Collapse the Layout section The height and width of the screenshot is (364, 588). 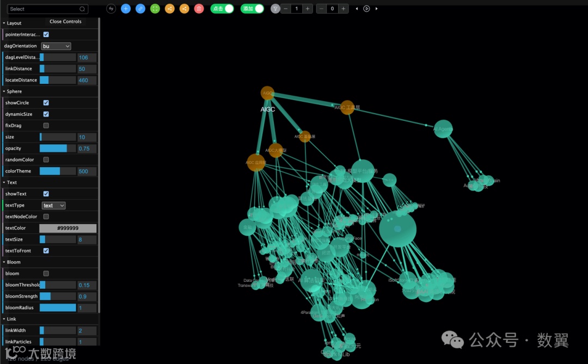[x=13, y=23]
